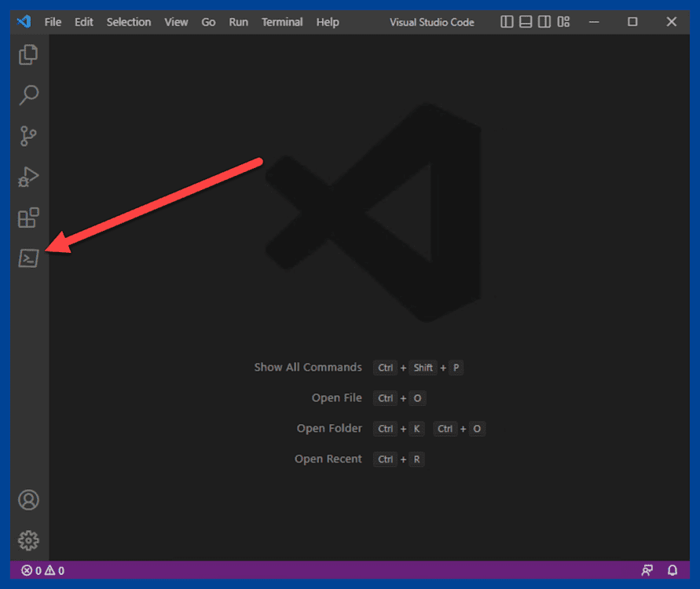Open the Source Control view
Viewport: 700px width, 589px height.
(28, 136)
